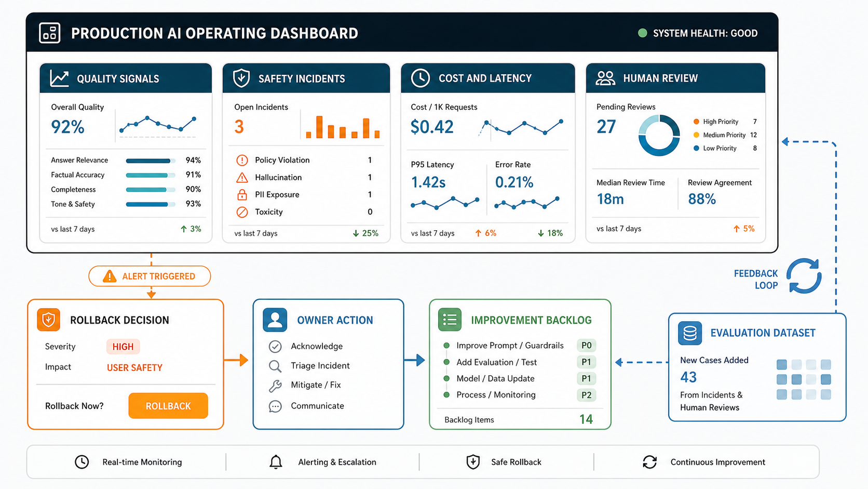Click the Human Review people icon
The image size is (868, 489).
pyautogui.click(x=605, y=78)
